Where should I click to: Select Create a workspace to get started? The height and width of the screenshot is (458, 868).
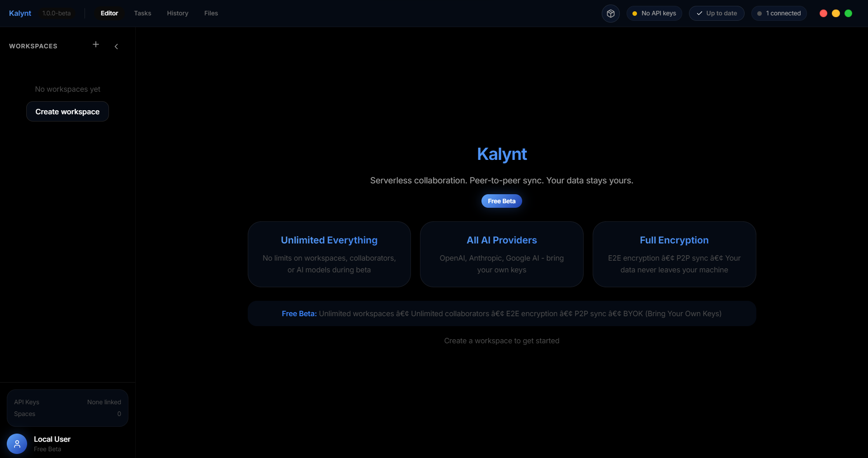pyautogui.click(x=502, y=341)
